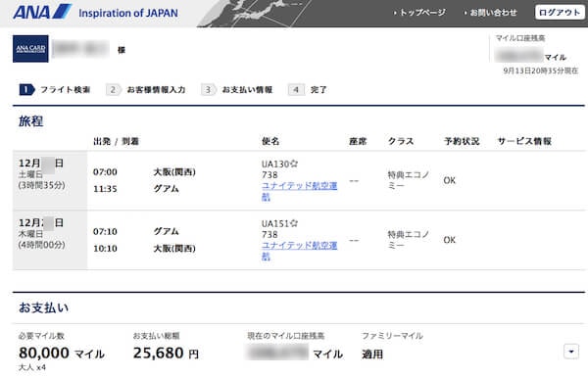Image resolution: width=588 pixels, height=378 pixels.
Task: Click the 80,000 マイル value
Action: (x=62, y=353)
